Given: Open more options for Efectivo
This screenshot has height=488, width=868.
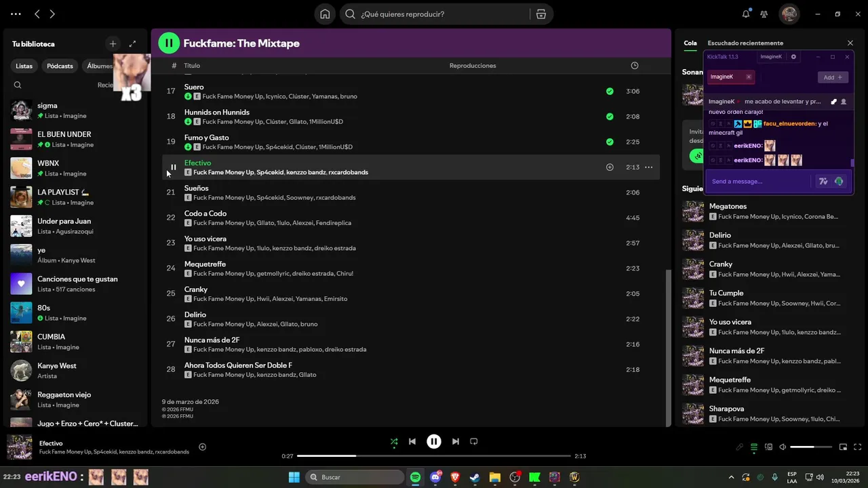Looking at the screenshot, I should [x=648, y=167].
